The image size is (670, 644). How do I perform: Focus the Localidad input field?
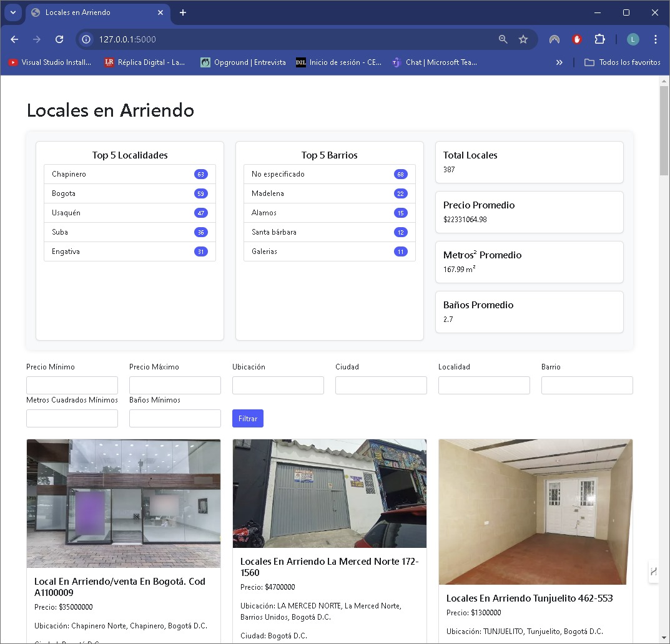click(x=484, y=385)
